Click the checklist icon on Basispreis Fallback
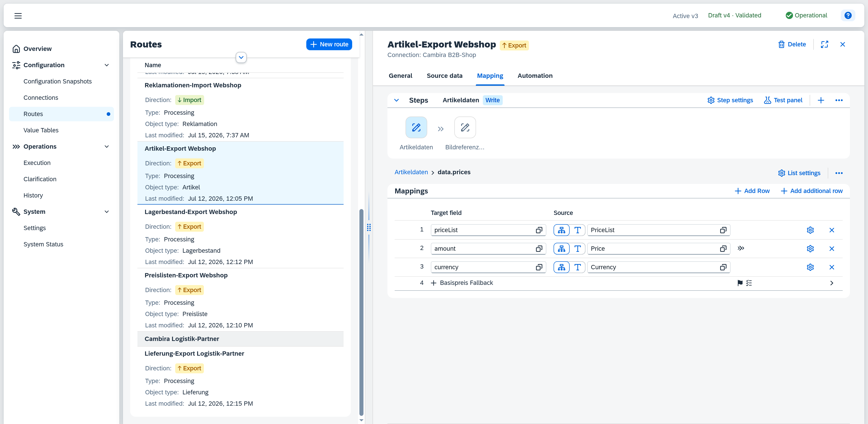868x424 pixels. point(749,283)
